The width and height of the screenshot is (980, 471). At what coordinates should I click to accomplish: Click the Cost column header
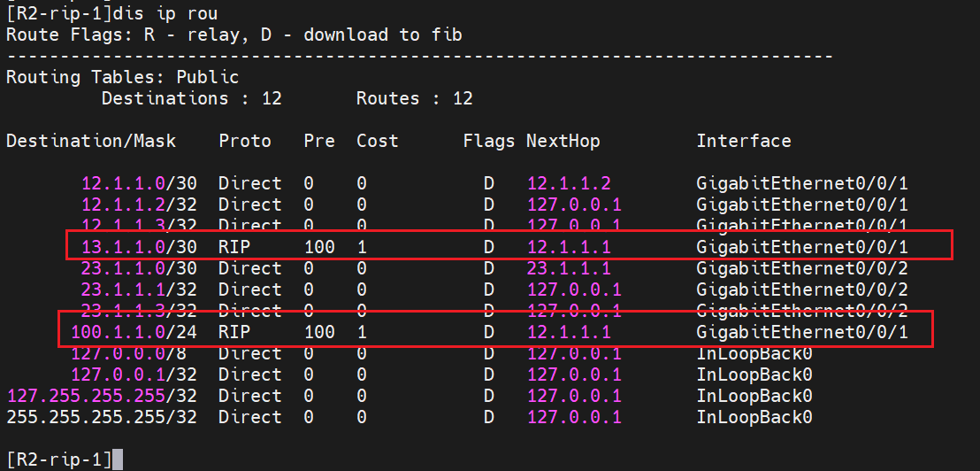point(378,141)
